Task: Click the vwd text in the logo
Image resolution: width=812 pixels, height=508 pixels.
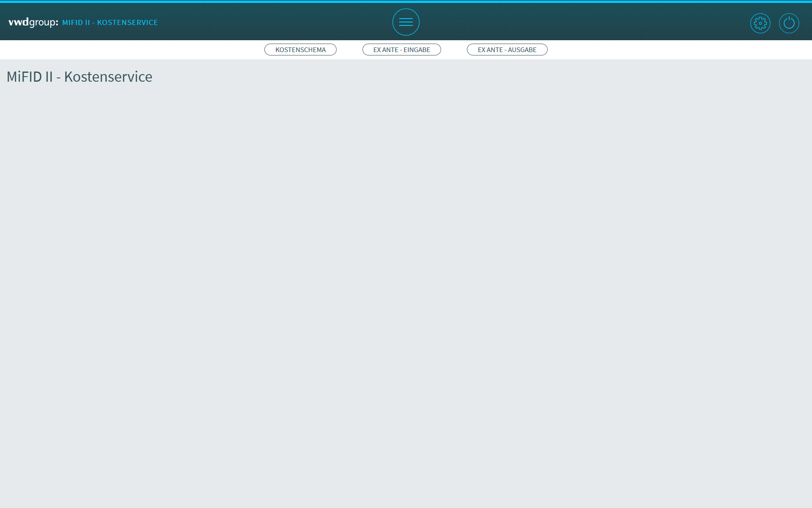Action: 19,22
